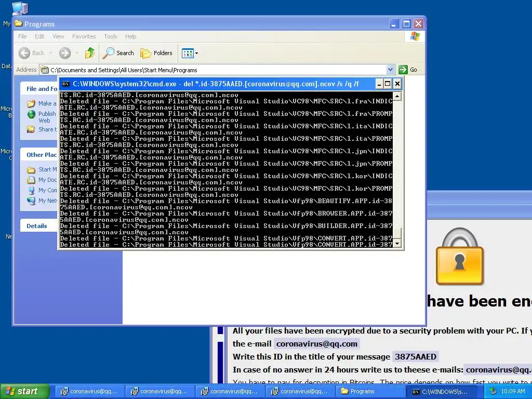Screen dimensions: 532x399
Task: Click the Programs folder icon in title bar
Action: click(19, 24)
